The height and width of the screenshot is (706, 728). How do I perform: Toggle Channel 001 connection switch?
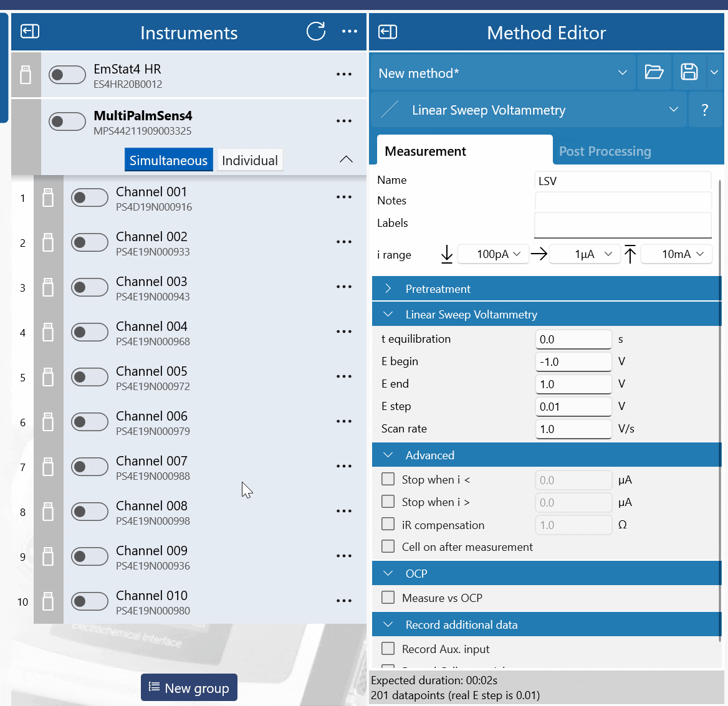[90, 198]
